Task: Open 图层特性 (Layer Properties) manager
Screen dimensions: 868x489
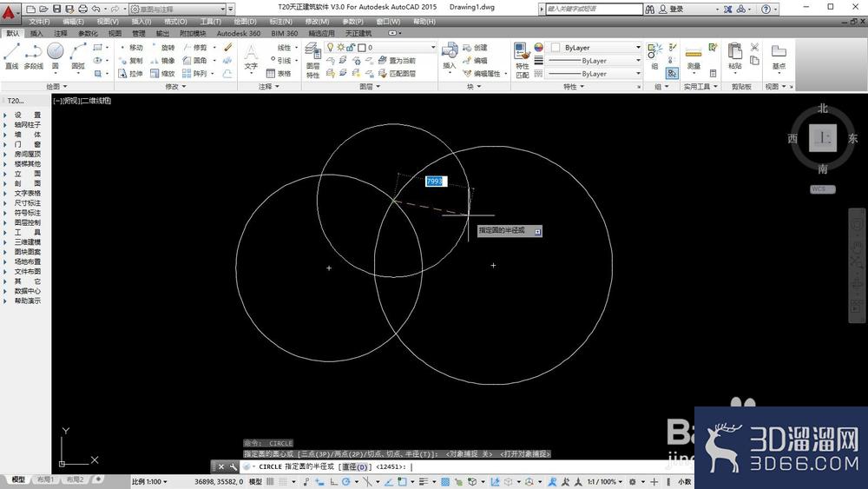Action: pyautogui.click(x=312, y=60)
